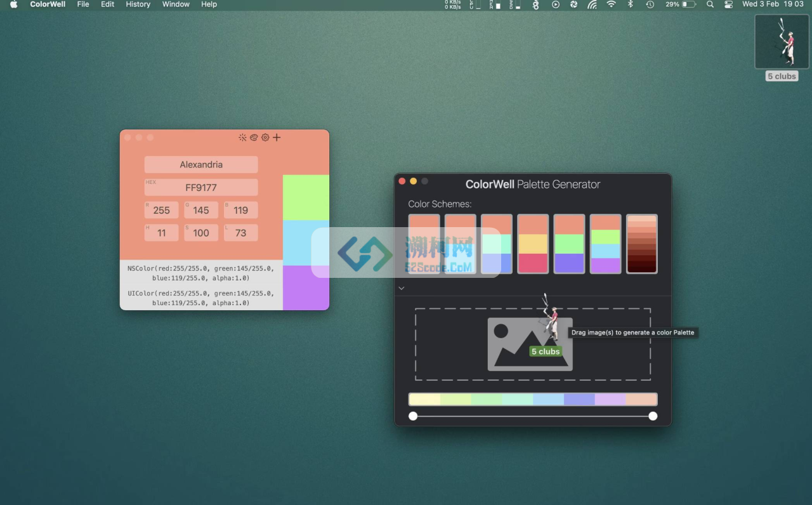The image size is (812, 505).
Task: Click the HEX field showing FF9177
Action: tap(201, 187)
